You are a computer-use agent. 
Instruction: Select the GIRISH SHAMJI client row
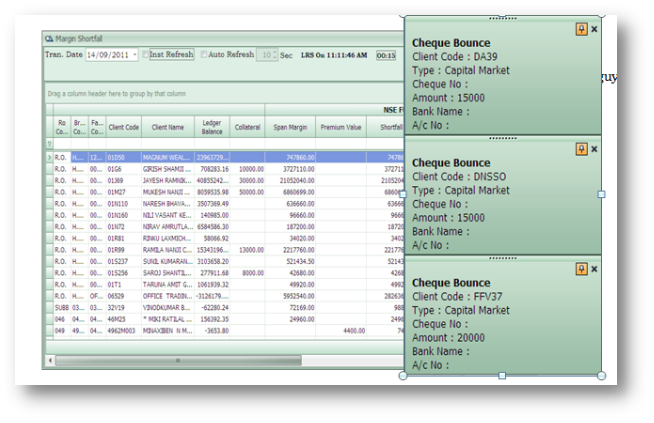tap(167, 170)
